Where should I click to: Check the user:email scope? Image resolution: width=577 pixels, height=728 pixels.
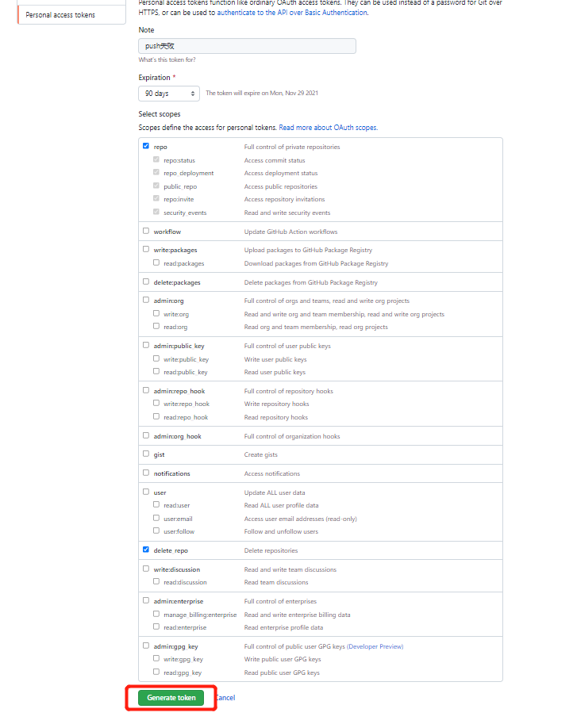click(x=156, y=519)
